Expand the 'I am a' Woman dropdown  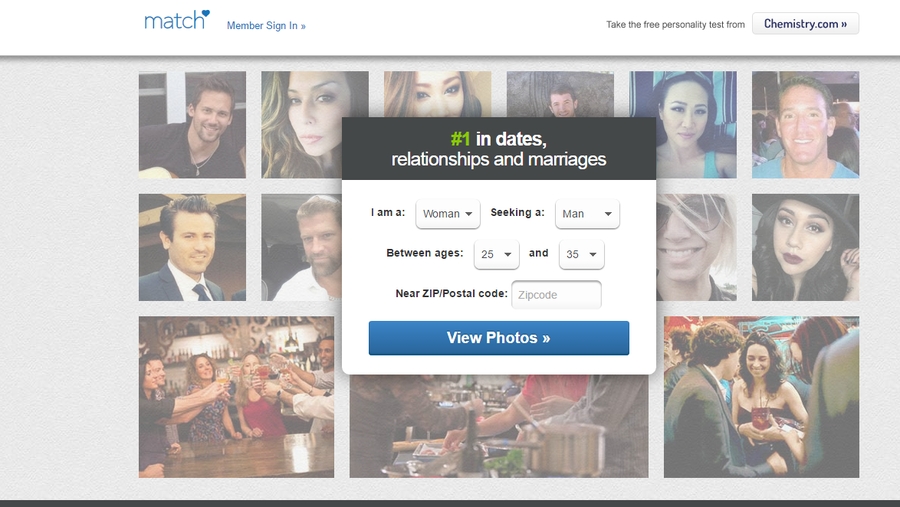(448, 214)
